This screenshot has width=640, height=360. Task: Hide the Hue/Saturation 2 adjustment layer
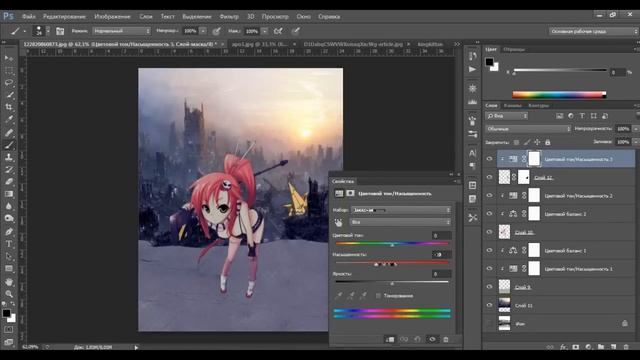[x=489, y=196]
